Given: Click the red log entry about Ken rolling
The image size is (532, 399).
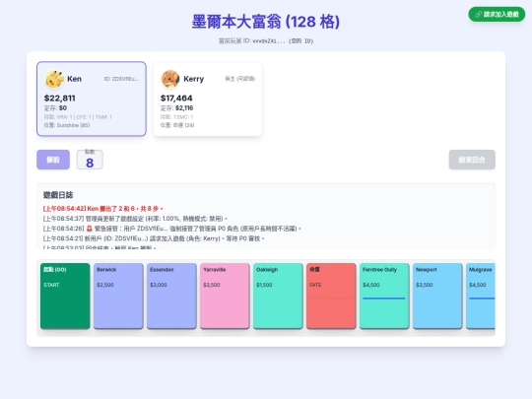Looking at the screenshot, I should click(103, 209).
